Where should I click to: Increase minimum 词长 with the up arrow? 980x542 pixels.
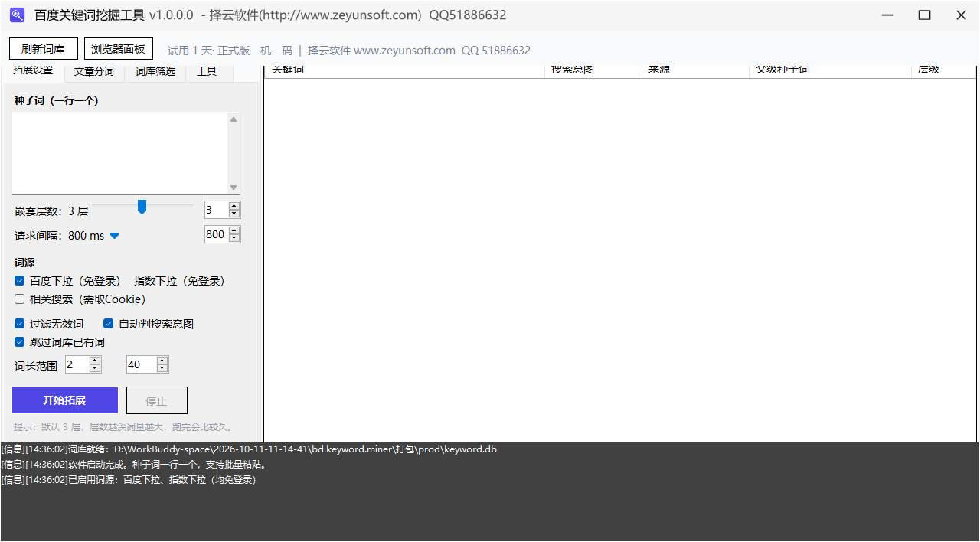click(x=95, y=361)
